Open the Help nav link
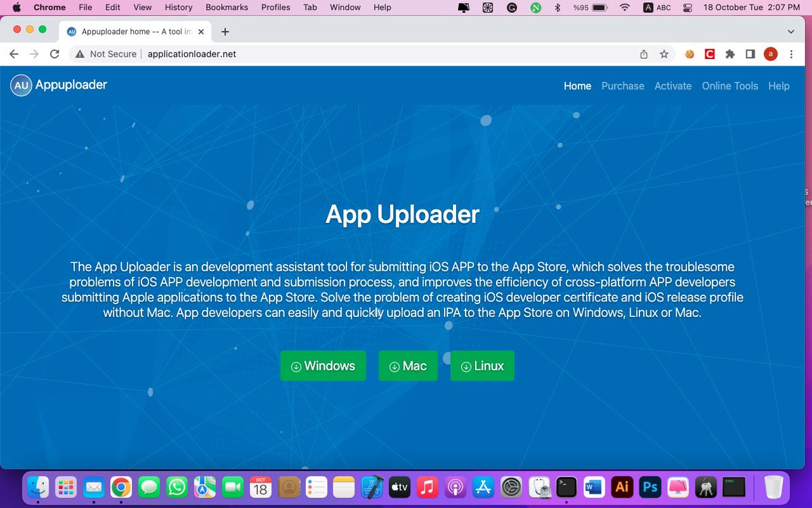The width and height of the screenshot is (812, 508). click(x=779, y=86)
